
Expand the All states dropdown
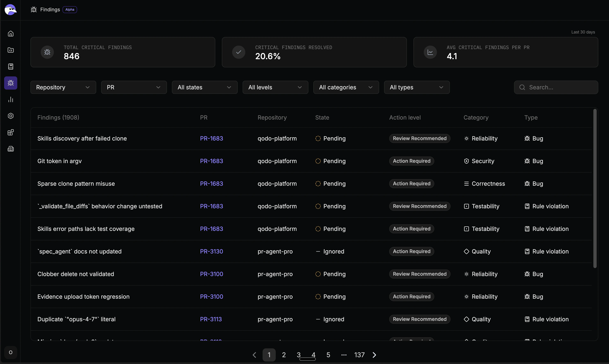204,87
